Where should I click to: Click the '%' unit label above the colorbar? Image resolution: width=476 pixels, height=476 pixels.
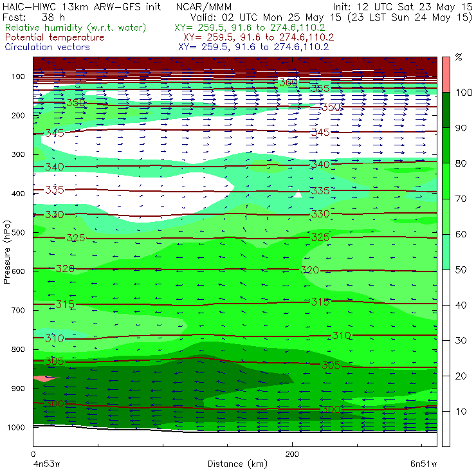[x=459, y=57]
